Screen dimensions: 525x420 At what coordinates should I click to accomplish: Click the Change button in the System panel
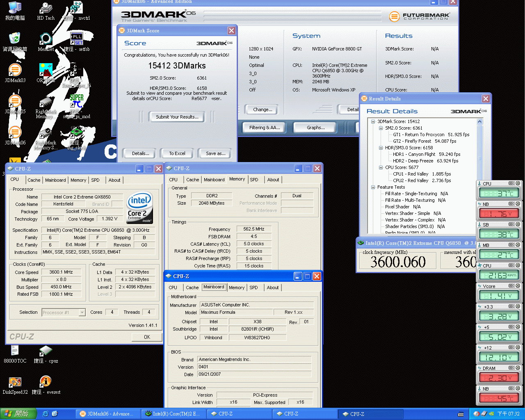point(261,110)
